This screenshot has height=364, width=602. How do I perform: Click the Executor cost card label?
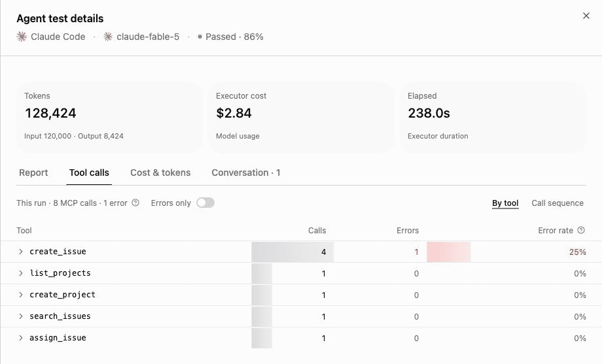pos(241,96)
